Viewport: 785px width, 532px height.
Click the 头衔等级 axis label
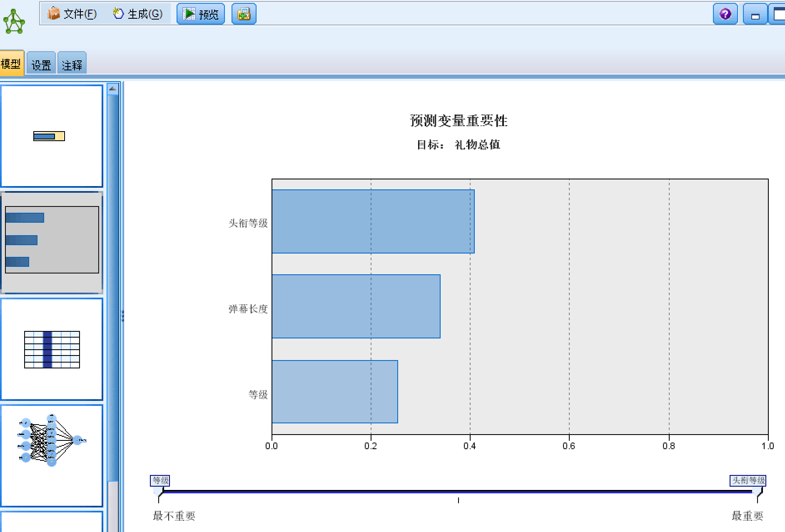pyautogui.click(x=248, y=223)
